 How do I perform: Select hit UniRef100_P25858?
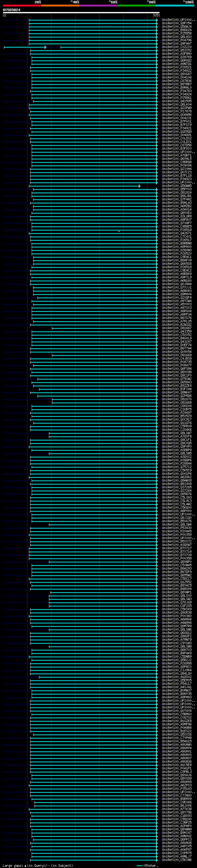176,33
